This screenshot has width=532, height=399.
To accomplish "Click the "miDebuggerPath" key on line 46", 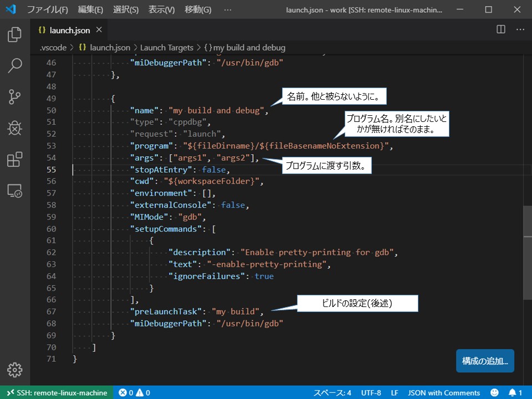I will tap(168, 63).
